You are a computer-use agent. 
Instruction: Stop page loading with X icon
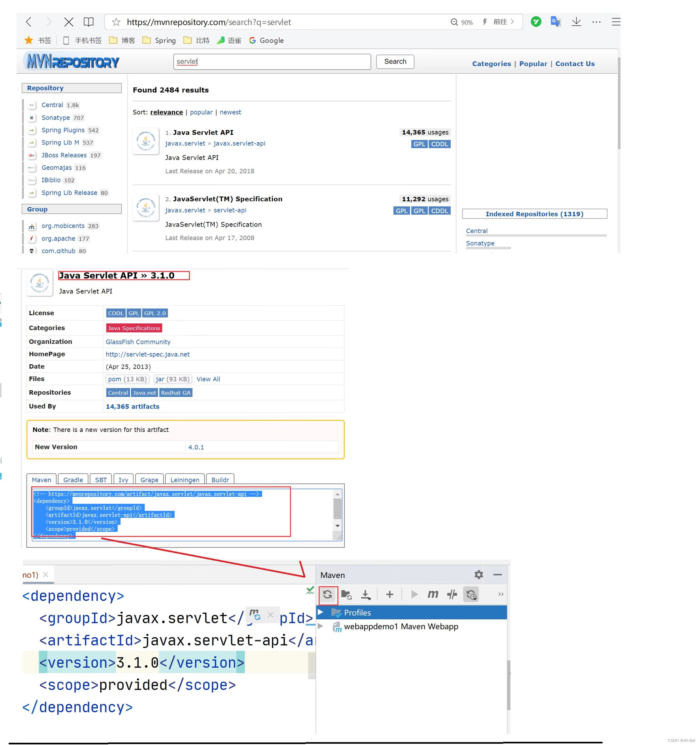69,22
